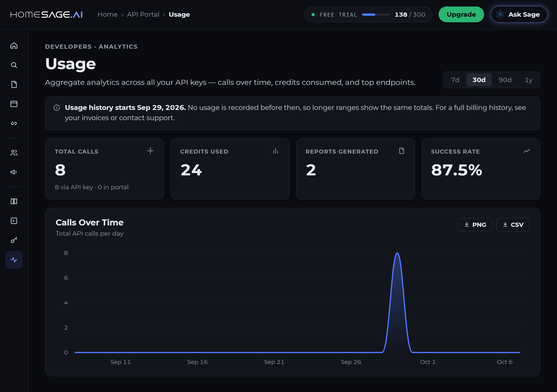The width and height of the screenshot is (557, 392).
Task: Switch time range to 1y
Action: (x=529, y=80)
